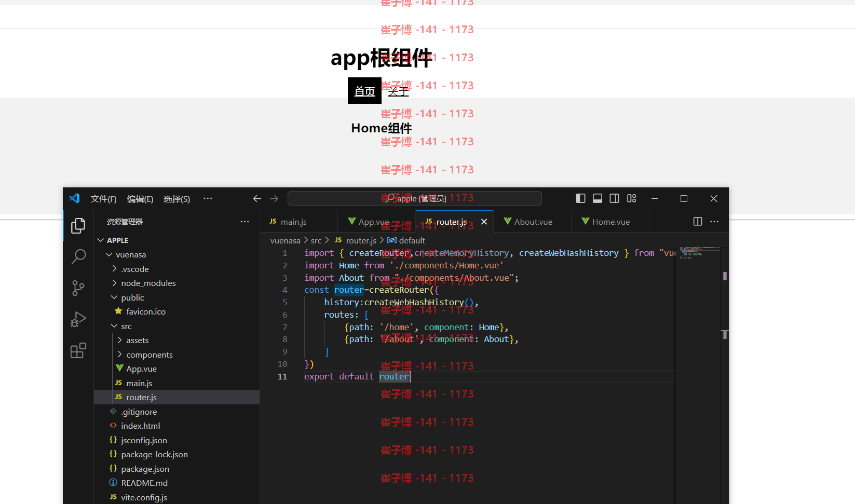
Task: Open hidden title bar menus ellipsis
Action: [208, 198]
